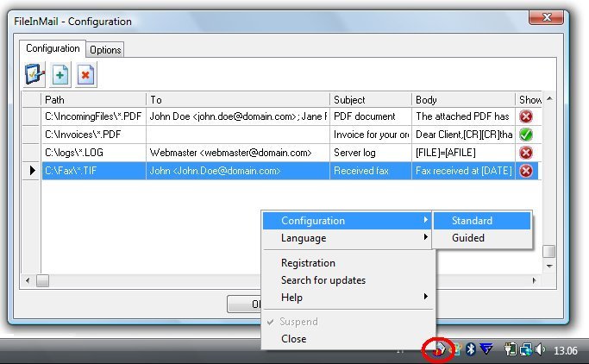Image resolution: width=589 pixels, height=364 pixels.
Task: Click the '[FILE]=[AFILE]' body cell
Action: tap(463, 153)
